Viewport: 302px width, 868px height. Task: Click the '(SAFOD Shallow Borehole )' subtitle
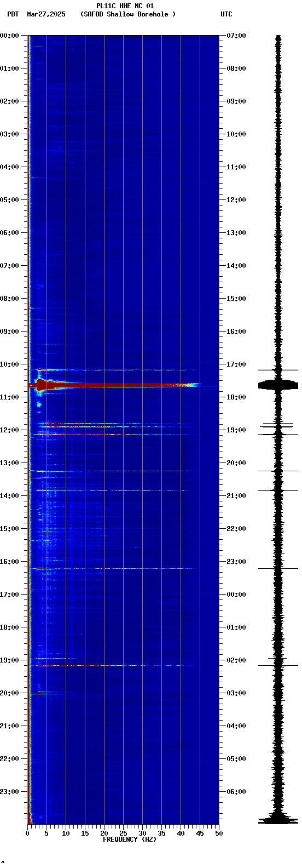point(128,14)
